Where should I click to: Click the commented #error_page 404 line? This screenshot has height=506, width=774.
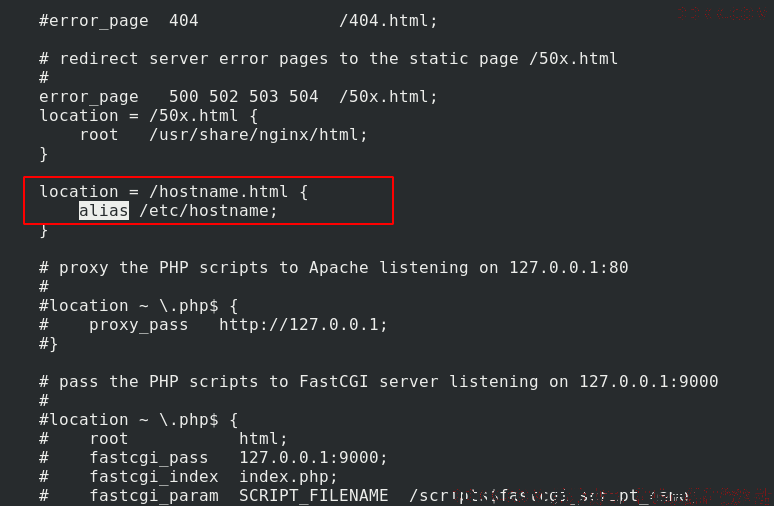(238, 21)
